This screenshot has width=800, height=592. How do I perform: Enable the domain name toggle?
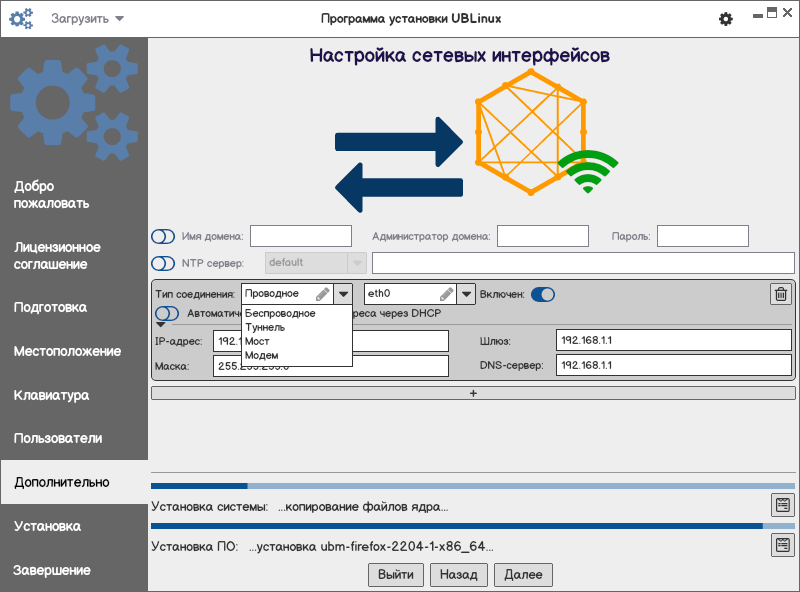click(x=163, y=236)
